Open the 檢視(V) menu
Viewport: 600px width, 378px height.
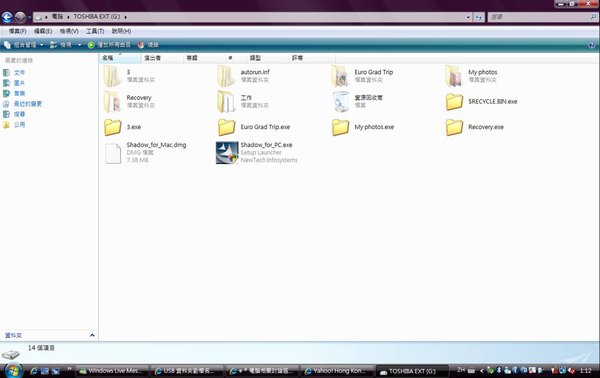[69, 31]
